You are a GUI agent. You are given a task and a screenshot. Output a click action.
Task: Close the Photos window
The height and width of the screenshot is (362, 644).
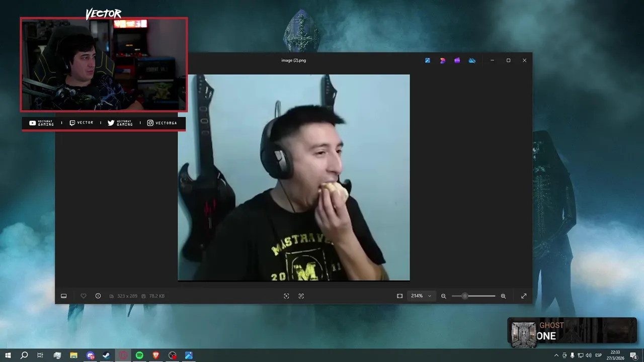[524, 60]
